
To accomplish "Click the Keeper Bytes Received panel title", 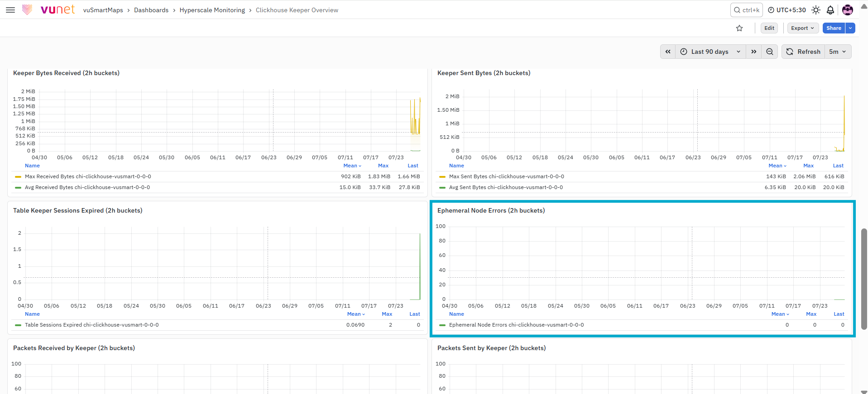I will pyautogui.click(x=66, y=73).
